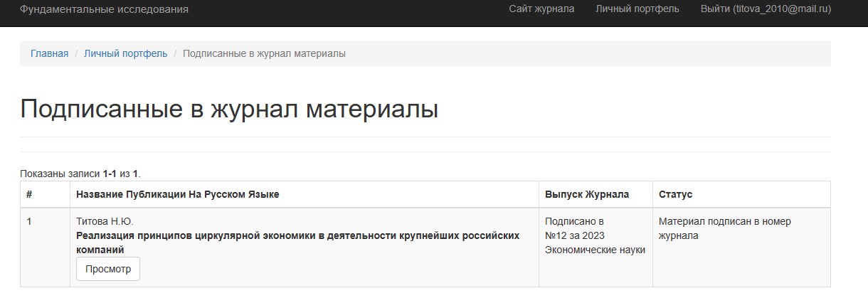Click the Подписано в №12 за 2023 text

[574, 228]
